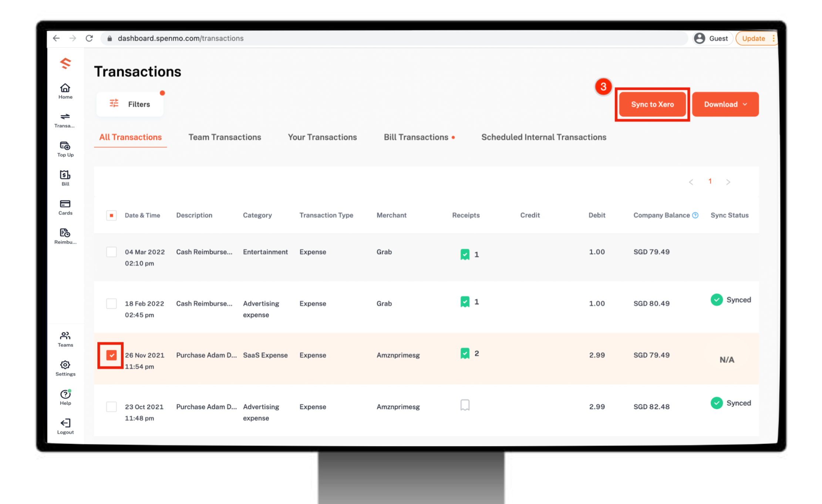Image resolution: width=822 pixels, height=504 pixels.
Task: Click the Logout icon
Action: 65,423
